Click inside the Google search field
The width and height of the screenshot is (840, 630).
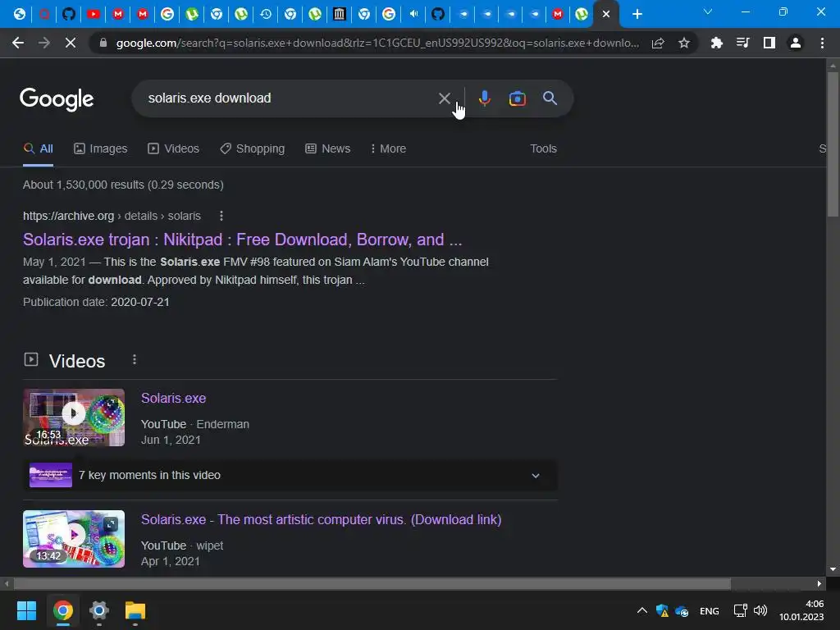click(290, 98)
